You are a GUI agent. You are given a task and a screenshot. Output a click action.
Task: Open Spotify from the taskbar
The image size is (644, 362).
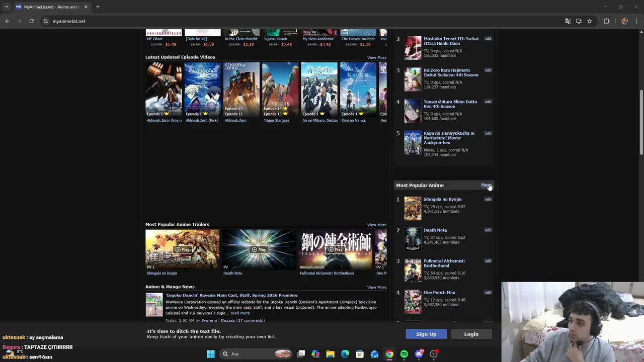coord(404,354)
